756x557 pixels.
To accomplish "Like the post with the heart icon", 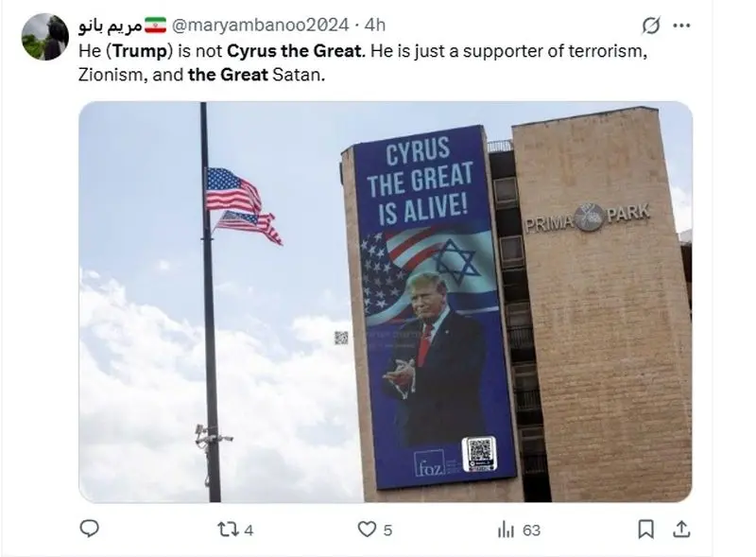I will coord(367,530).
